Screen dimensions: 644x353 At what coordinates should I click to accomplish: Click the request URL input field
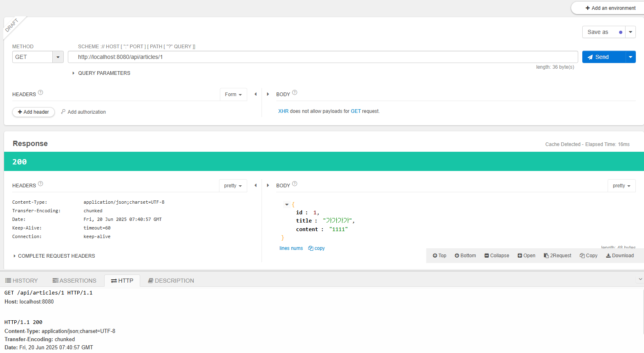pyautogui.click(x=323, y=57)
